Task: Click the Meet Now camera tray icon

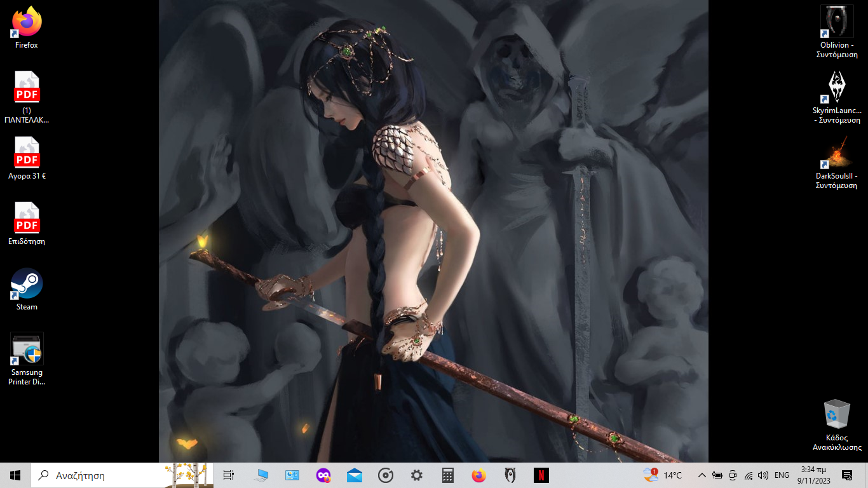Action: click(733, 475)
